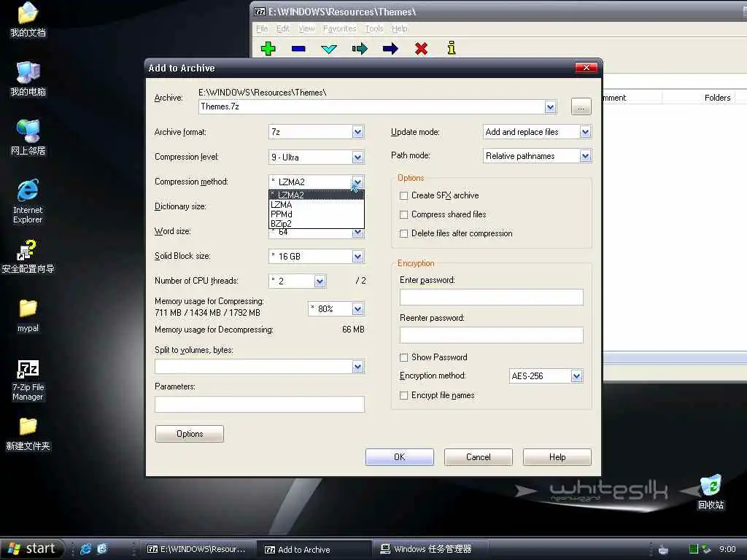Open the Update mode dropdown
The height and width of the screenshot is (560, 747).
585,132
